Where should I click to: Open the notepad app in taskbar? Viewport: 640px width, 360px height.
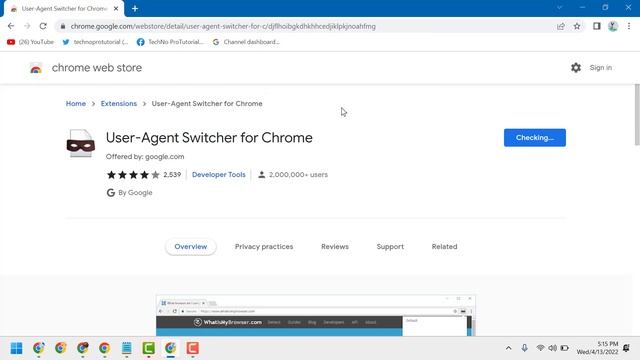coord(127,348)
